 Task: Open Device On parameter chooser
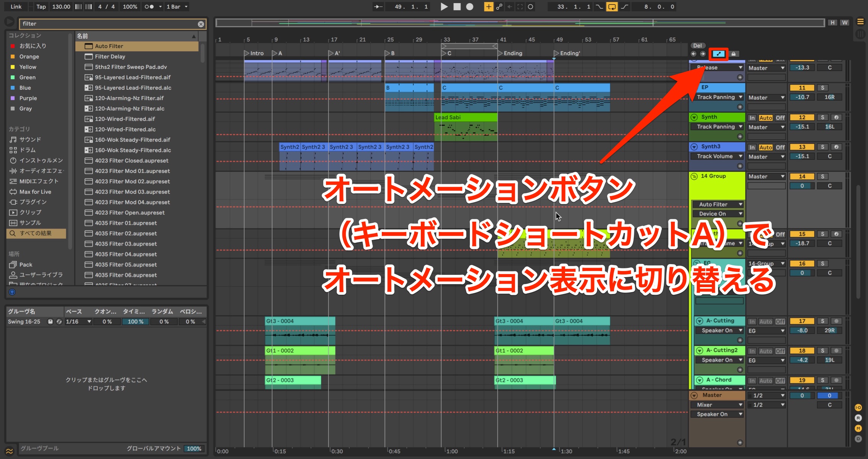tap(718, 214)
